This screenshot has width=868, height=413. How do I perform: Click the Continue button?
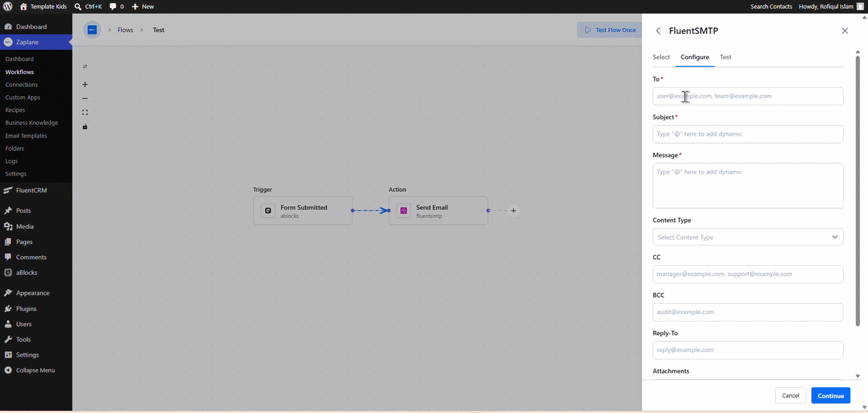(x=831, y=395)
